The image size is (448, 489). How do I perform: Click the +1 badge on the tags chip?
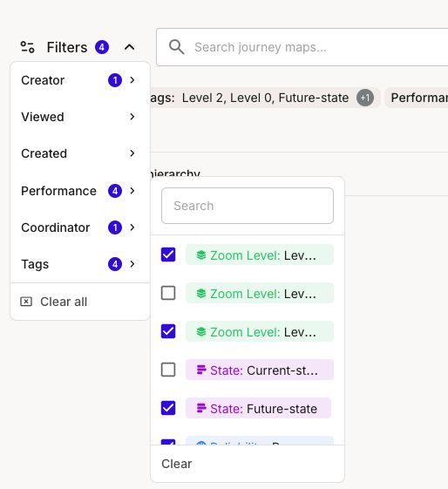coord(365,98)
